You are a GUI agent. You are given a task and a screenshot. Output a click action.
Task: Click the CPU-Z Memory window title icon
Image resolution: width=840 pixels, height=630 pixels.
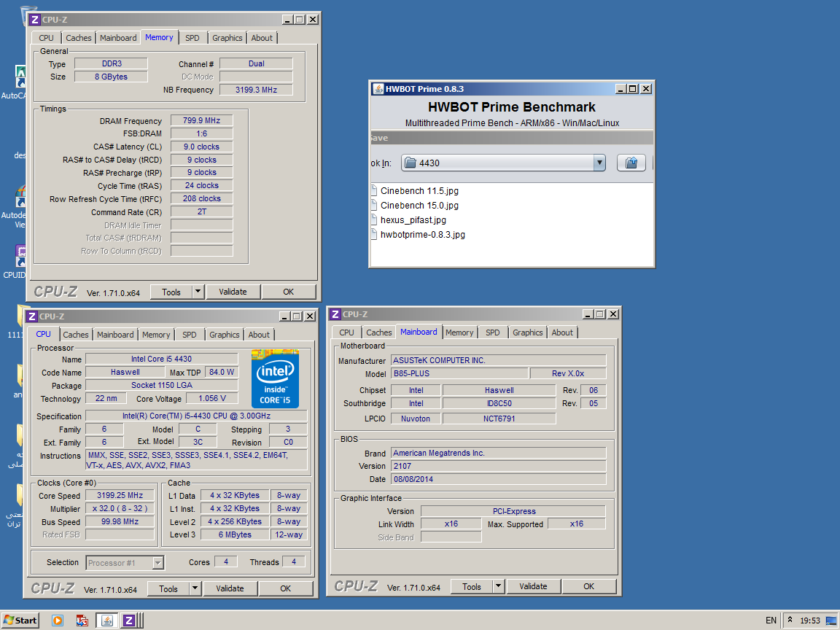(x=35, y=20)
